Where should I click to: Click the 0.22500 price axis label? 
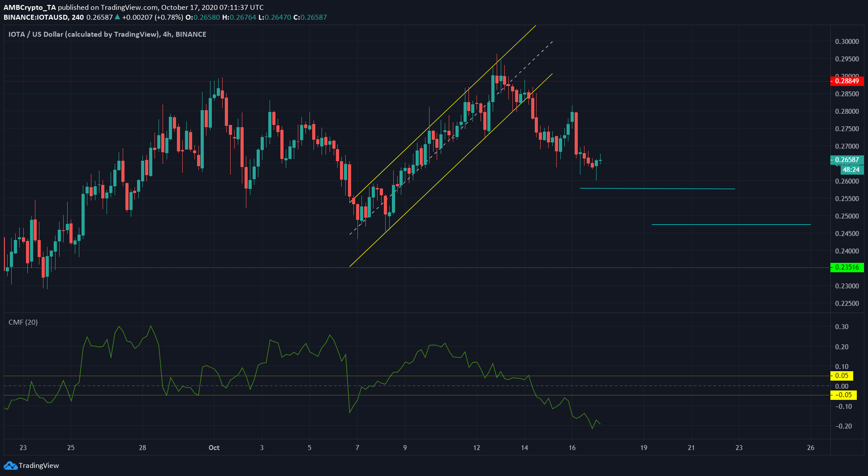pos(847,304)
